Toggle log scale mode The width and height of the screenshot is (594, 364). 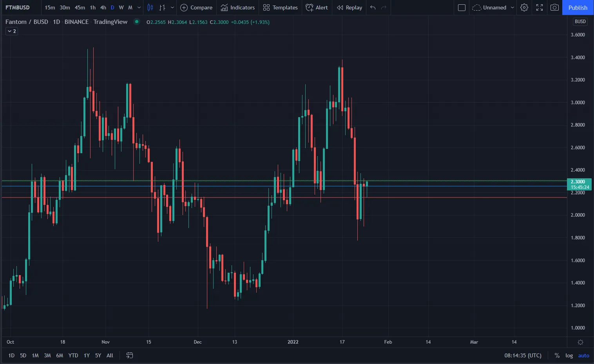(569, 355)
